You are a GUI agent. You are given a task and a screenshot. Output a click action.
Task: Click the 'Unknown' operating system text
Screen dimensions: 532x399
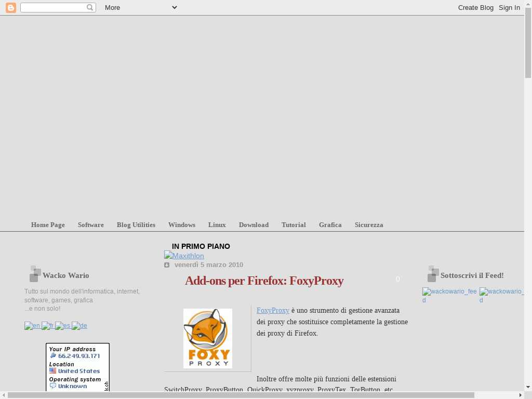[72, 386]
